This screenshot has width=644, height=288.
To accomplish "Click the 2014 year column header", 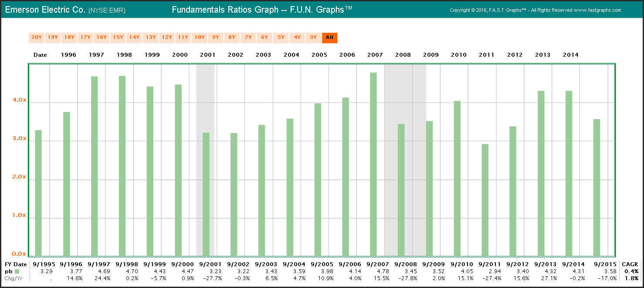I will tap(570, 55).
